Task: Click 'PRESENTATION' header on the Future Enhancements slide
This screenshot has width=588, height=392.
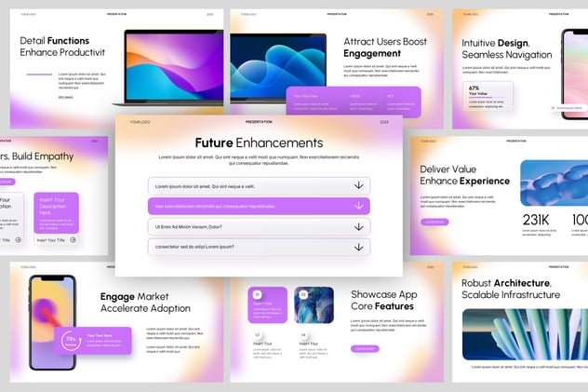Action: [259, 122]
